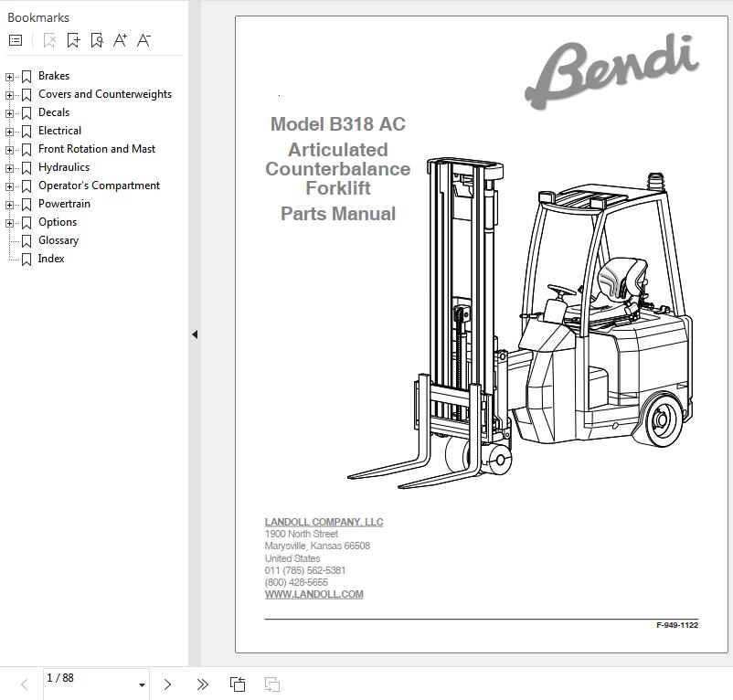Click the United States address line
This screenshot has width=733, height=700.
[292, 558]
